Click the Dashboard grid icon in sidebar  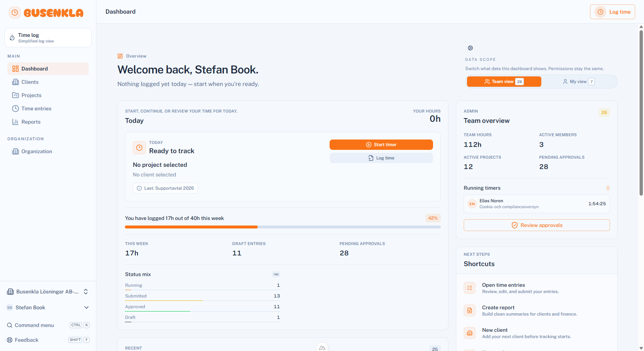(16, 69)
